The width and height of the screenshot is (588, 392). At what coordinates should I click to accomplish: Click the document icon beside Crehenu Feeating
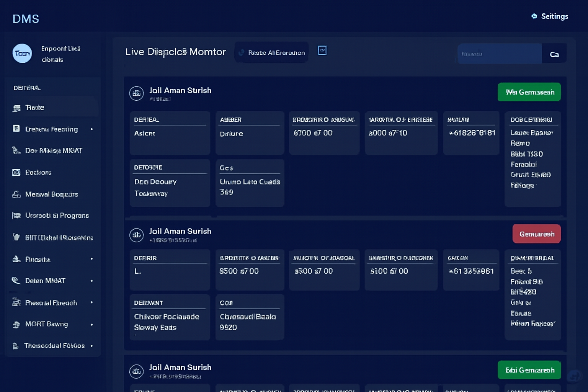pyautogui.click(x=16, y=129)
